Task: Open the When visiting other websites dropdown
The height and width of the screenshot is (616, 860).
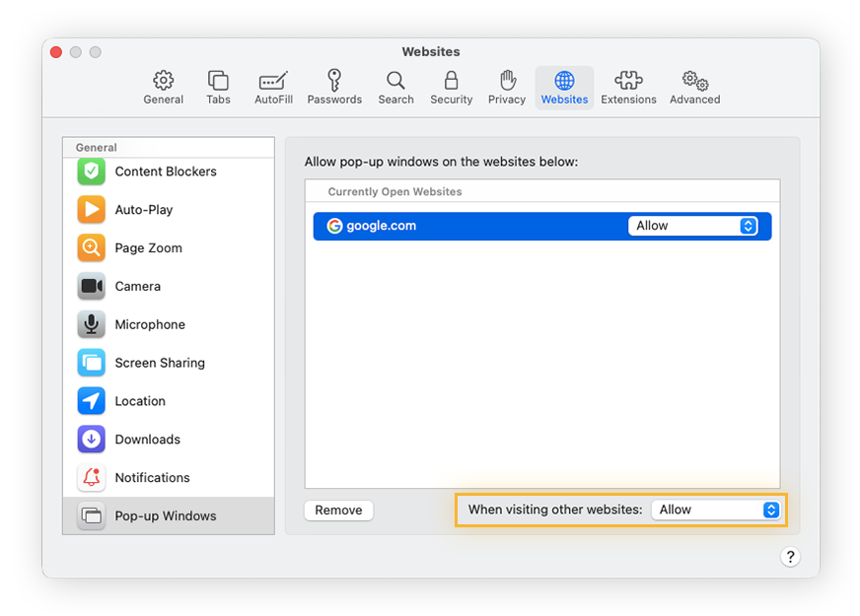Action: (x=717, y=510)
